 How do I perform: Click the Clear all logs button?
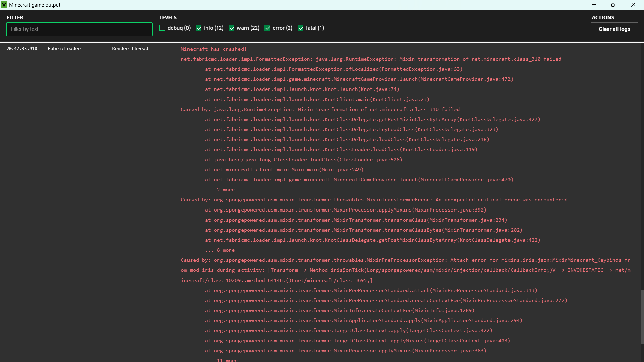point(614,29)
